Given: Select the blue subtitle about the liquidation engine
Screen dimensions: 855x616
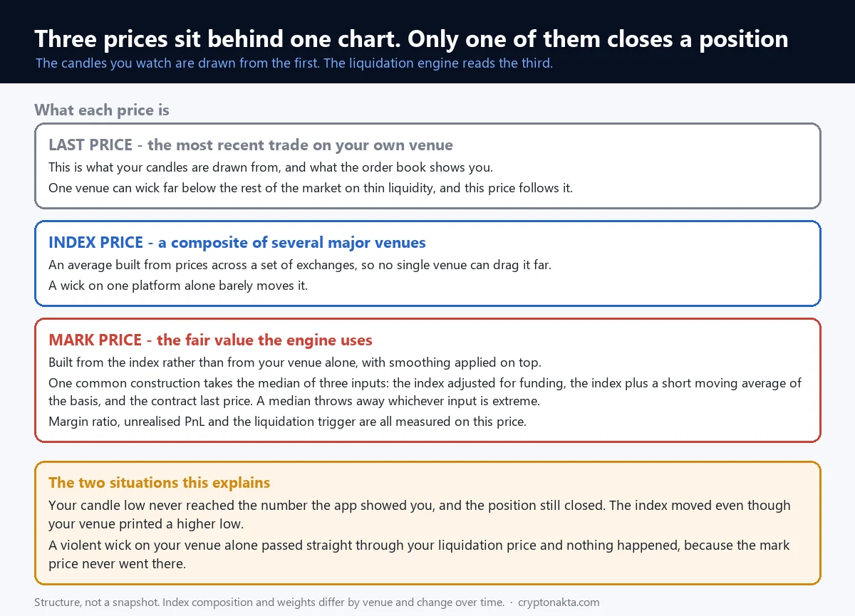Looking at the screenshot, I should [294, 63].
